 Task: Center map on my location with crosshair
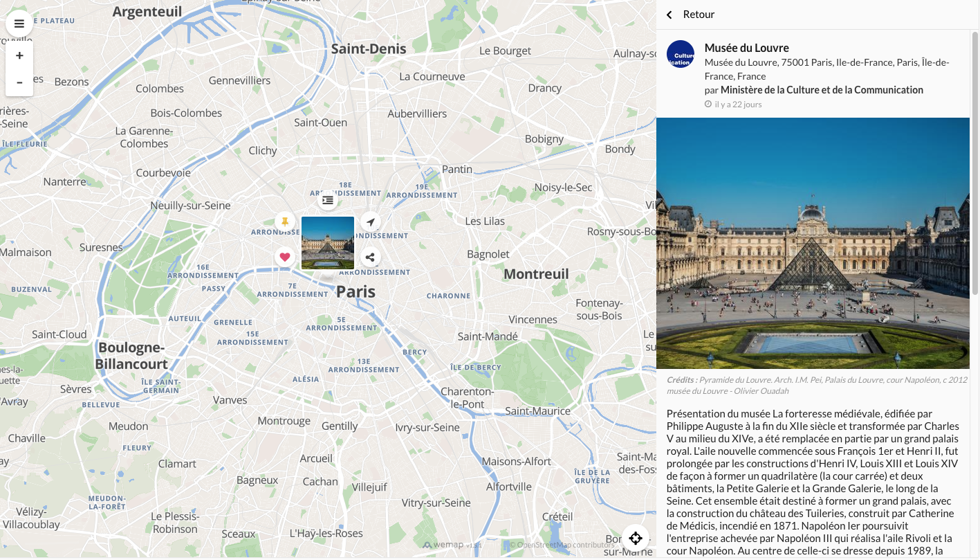[x=636, y=538]
